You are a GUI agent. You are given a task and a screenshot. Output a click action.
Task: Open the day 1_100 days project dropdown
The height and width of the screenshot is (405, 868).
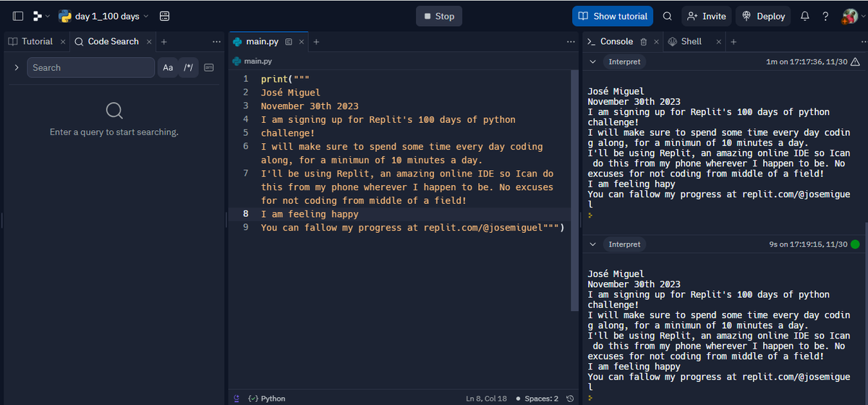103,16
